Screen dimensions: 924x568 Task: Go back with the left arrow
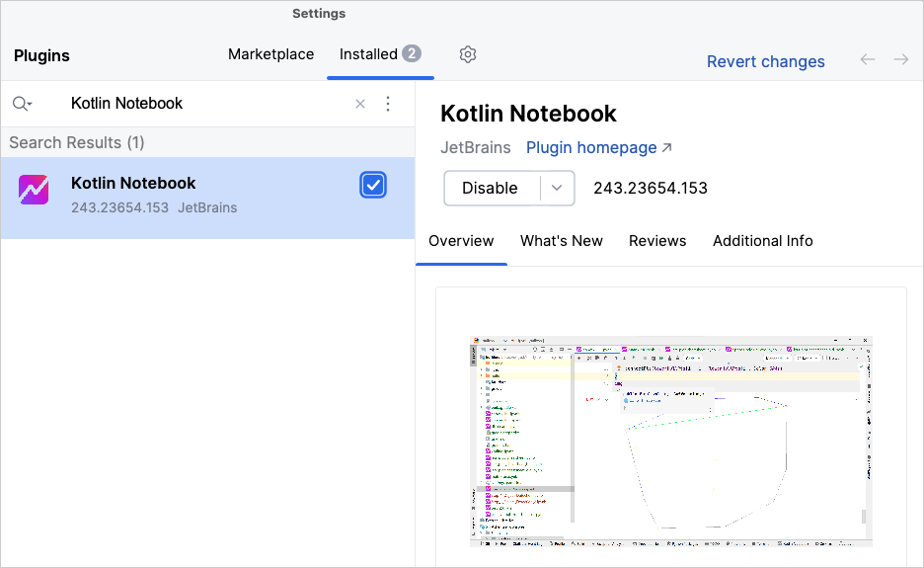tap(868, 59)
